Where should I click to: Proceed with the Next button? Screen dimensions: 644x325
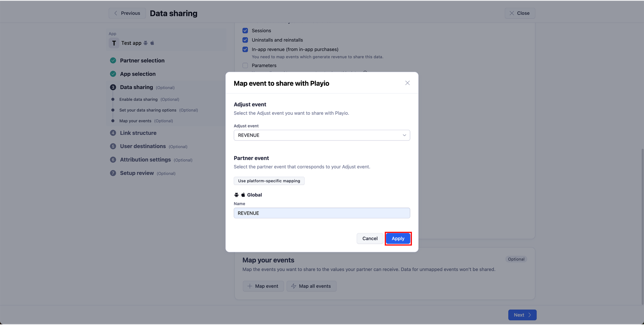click(x=522, y=315)
